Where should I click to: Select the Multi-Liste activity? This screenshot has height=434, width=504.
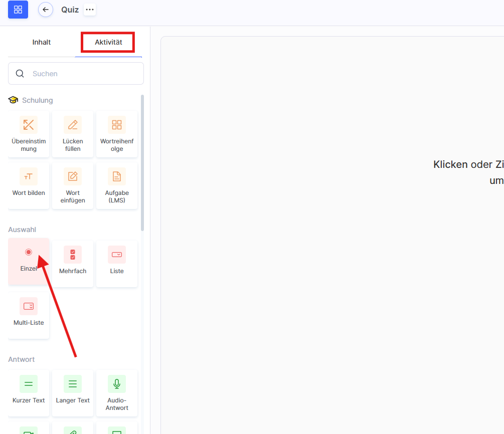29,315
